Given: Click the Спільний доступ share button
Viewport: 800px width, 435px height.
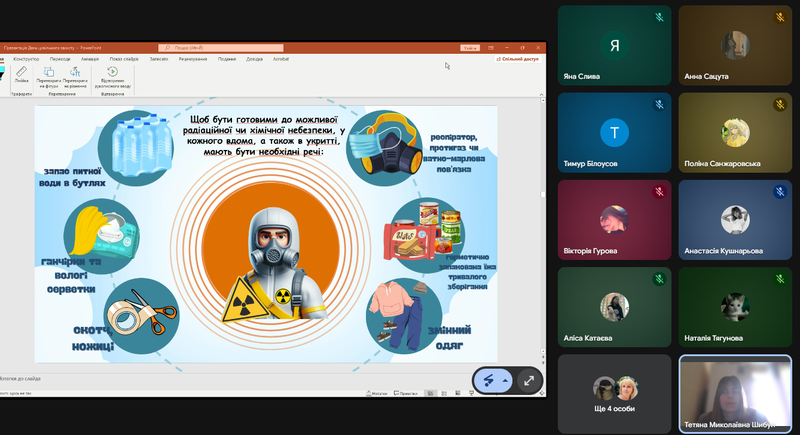Looking at the screenshot, I should (518, 59).
